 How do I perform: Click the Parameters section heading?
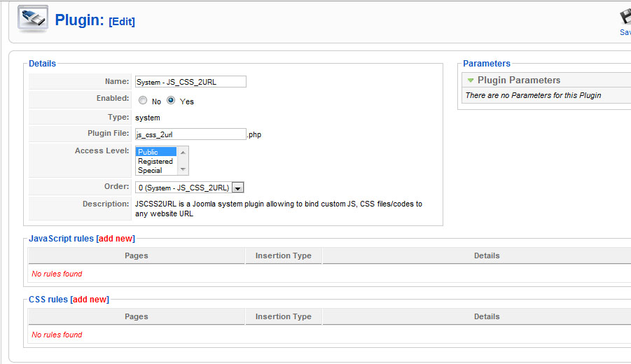487,64
